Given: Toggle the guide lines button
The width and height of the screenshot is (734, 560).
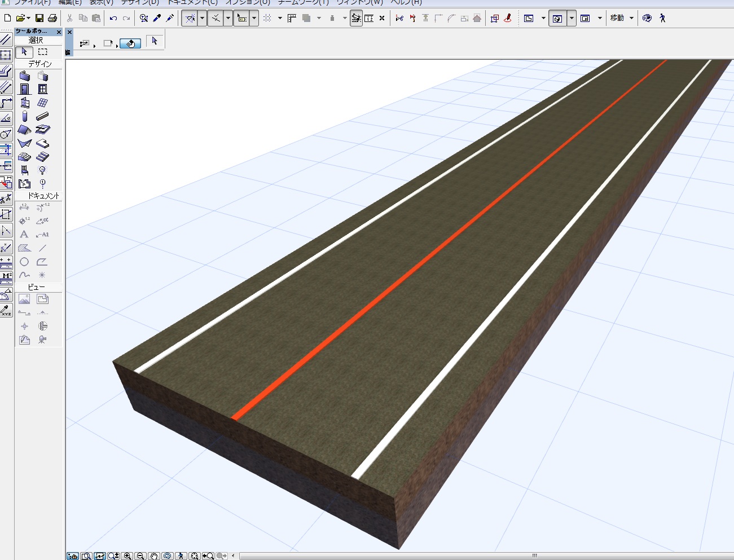Looking at the screenshot, I should point(190,19).
